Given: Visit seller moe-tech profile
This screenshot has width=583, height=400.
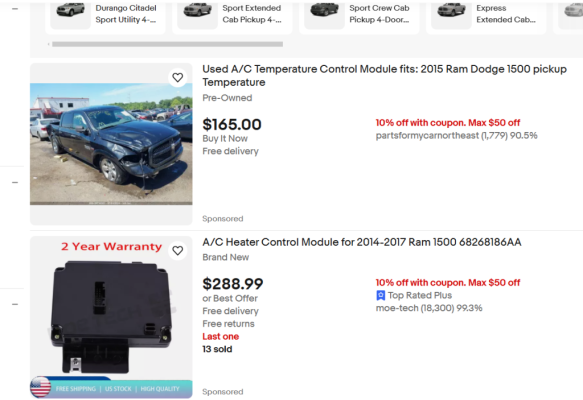Looking at the screenshot, I should (397, 308).
